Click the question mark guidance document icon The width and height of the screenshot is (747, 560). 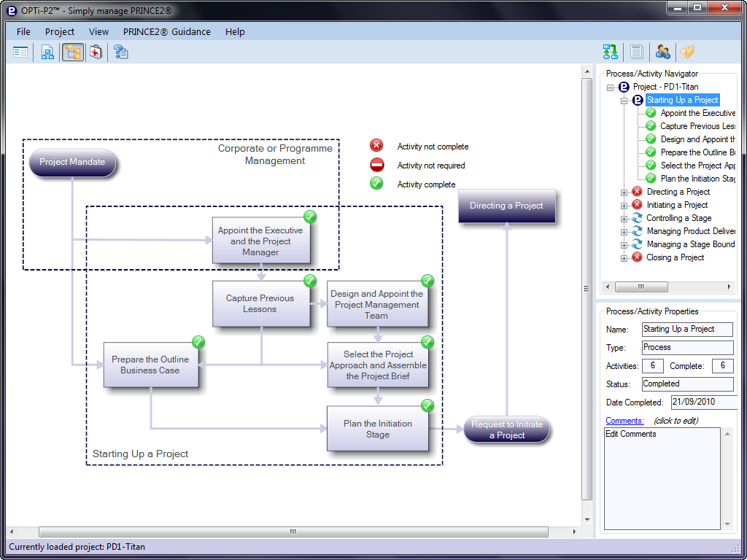tap(121, 52)
